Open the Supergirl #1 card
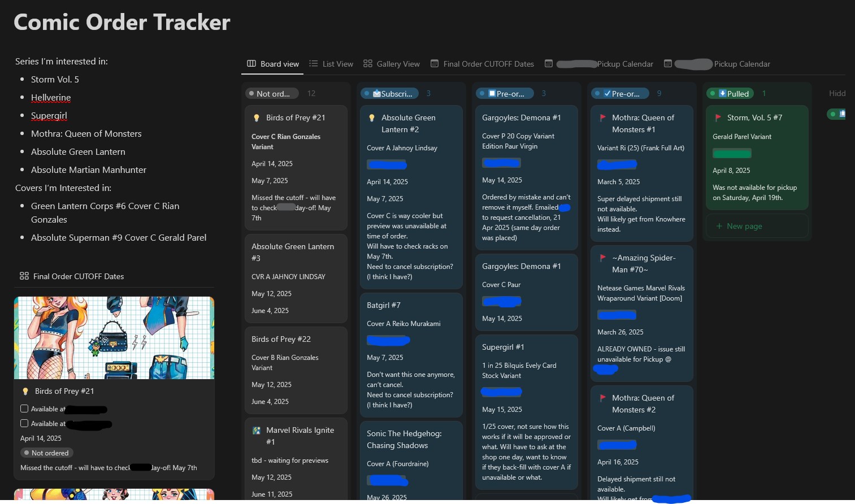 pos(526,412)
